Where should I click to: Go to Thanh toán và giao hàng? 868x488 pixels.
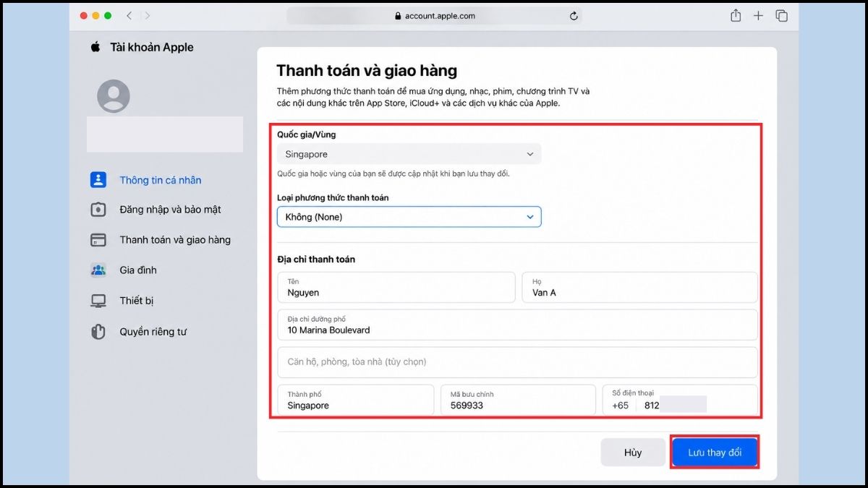[175, 240]
